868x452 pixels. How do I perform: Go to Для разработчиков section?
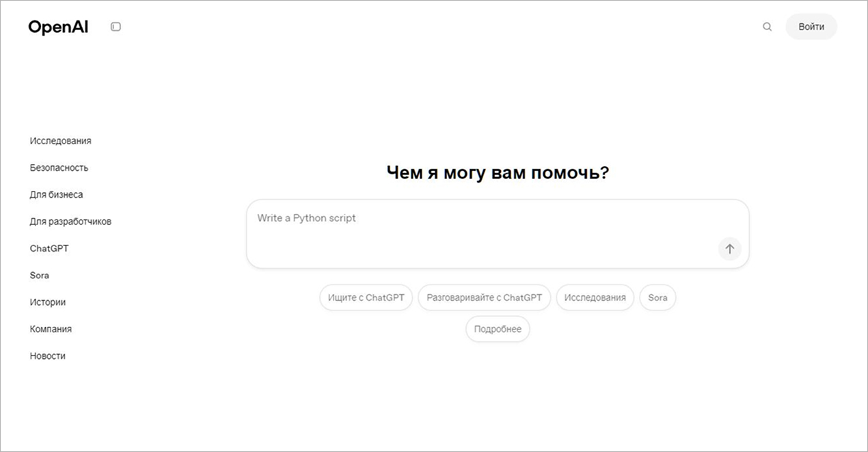click(x=70, y=222)
